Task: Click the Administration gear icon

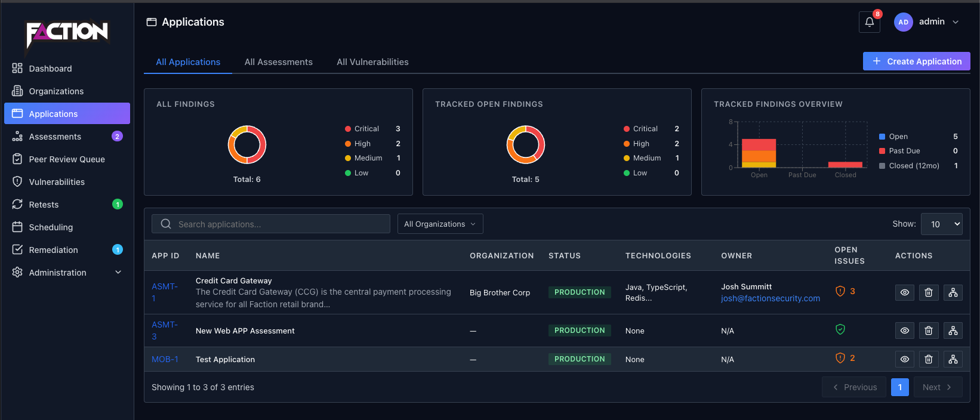Action: coord(17,272)
